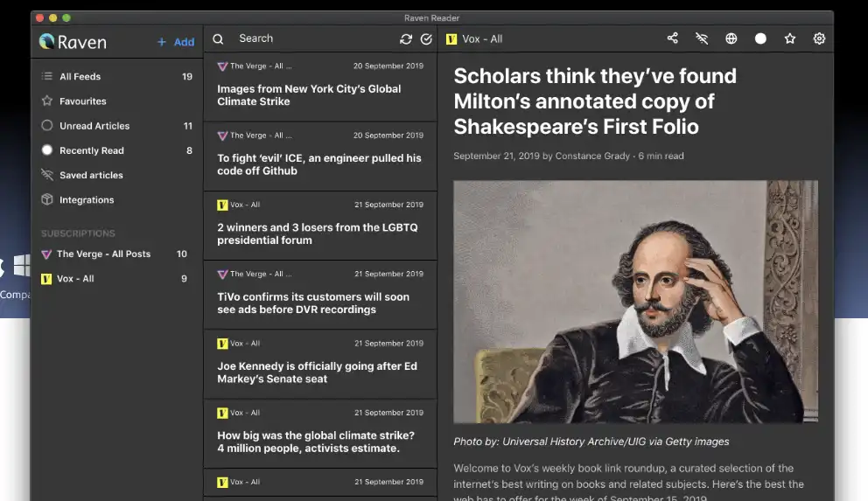Click Vox icon on 'How big was' item
Image resolution: width=868 pixels, height=501 pixels.
tap(222, 413)
